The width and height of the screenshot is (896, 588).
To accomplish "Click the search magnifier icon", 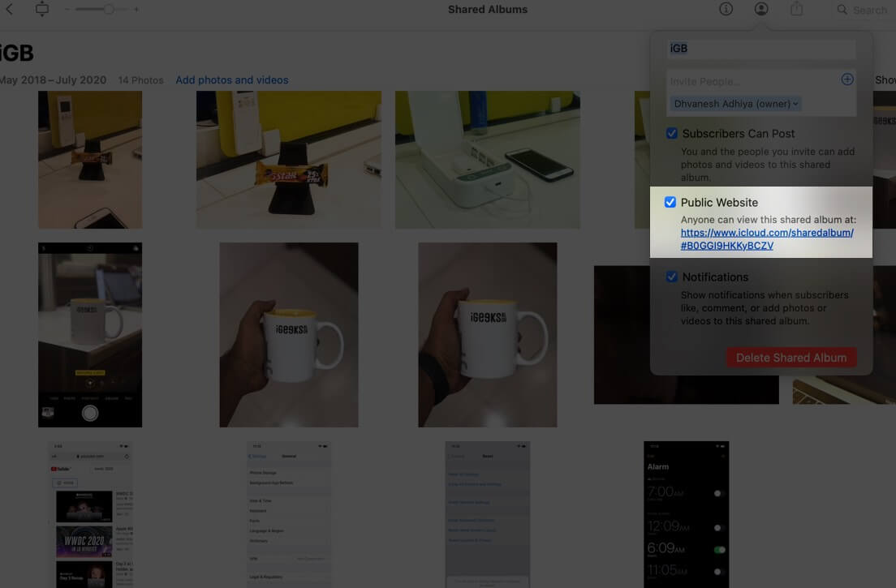I will pyautogui.click(x=842, y=10).
